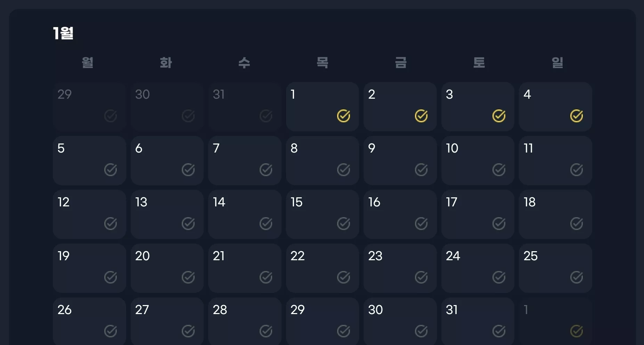Click the gray check icon on day 8
This screenshot has width=644, height=345.
pos(343,170)
